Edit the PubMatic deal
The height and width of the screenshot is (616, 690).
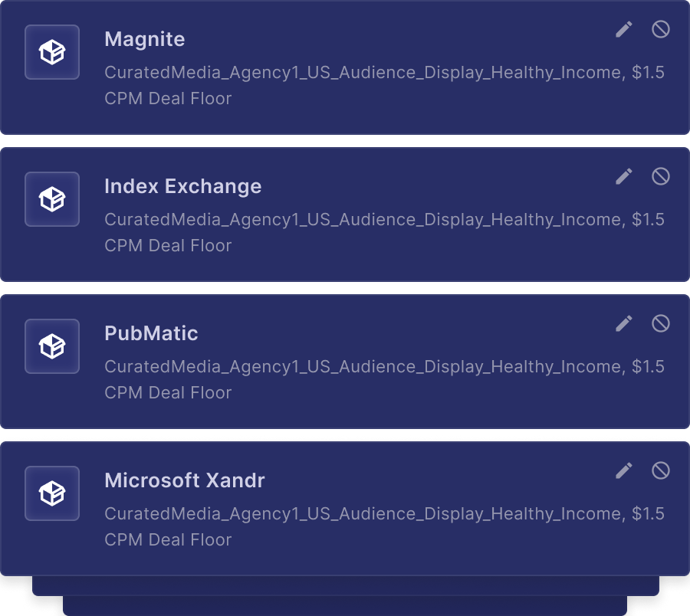(x=624, y=323)
